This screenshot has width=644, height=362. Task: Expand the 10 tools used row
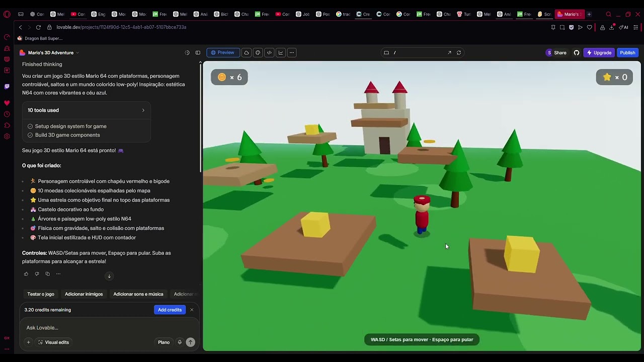pos(86,110)
